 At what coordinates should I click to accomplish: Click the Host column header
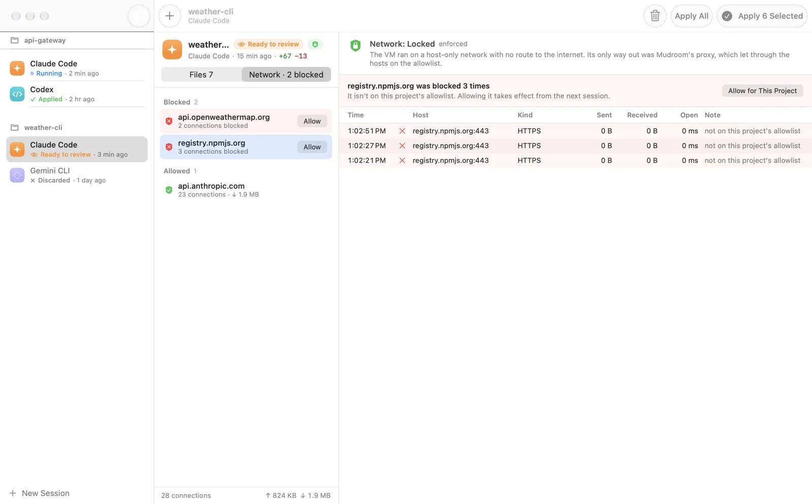click(420, 115)
